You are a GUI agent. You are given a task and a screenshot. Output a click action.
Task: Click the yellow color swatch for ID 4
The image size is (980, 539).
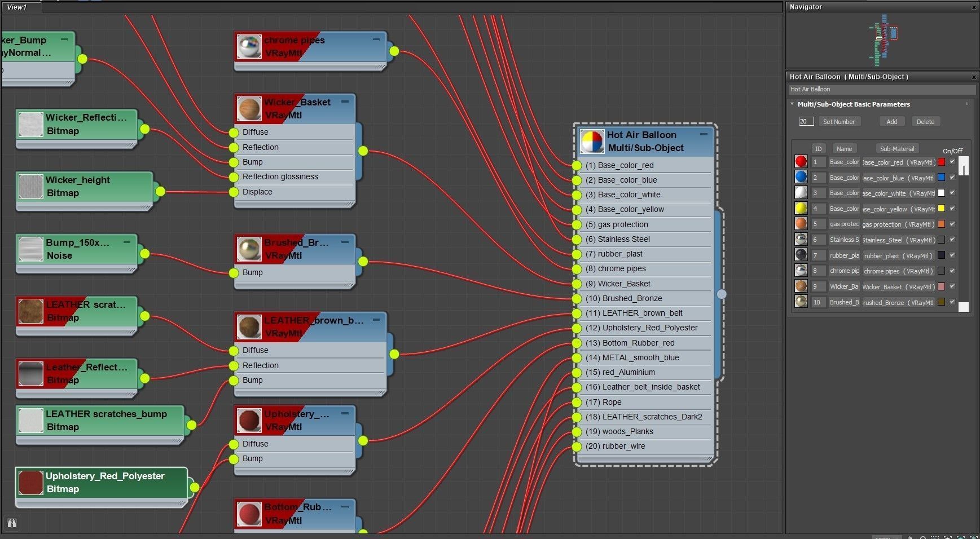941,209
